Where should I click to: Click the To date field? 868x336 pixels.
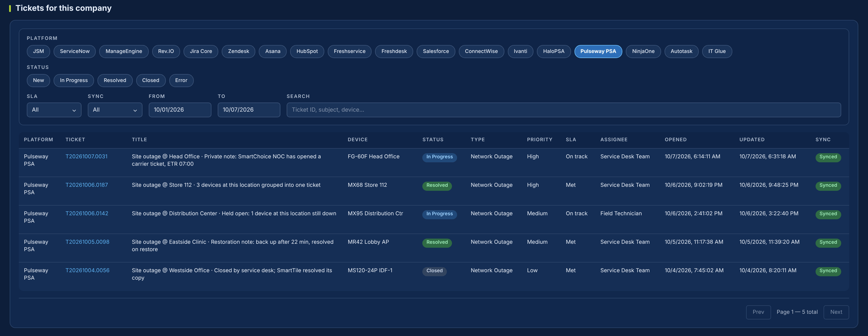pos(249,110)
